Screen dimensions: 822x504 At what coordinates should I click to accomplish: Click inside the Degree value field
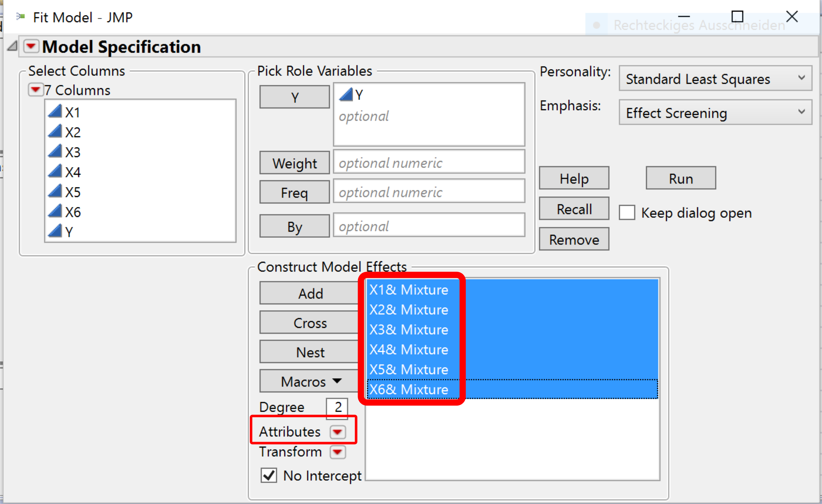[x=336, y=407]
